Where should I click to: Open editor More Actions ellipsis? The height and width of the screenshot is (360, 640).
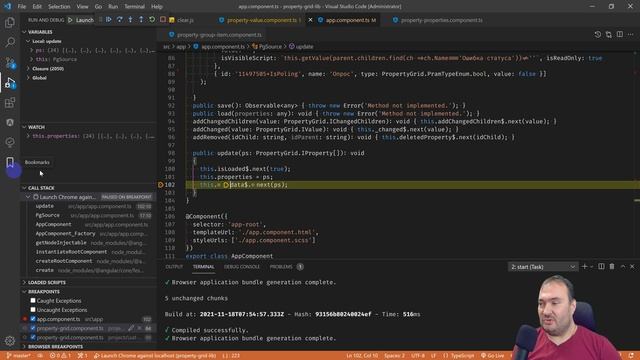pos(631,35)
